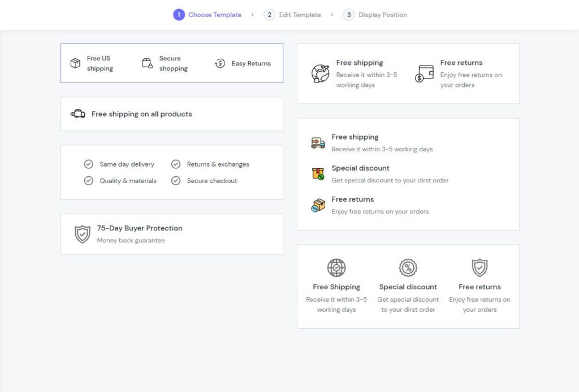
Task: Click 'Enjoy free returns on your orders' single-line text
Action: [x=381, y=211]
